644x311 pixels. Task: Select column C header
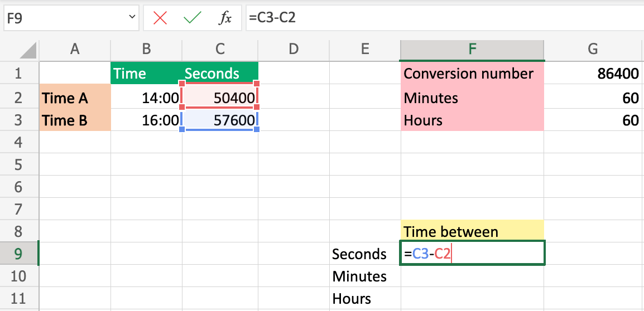(220, 50)
